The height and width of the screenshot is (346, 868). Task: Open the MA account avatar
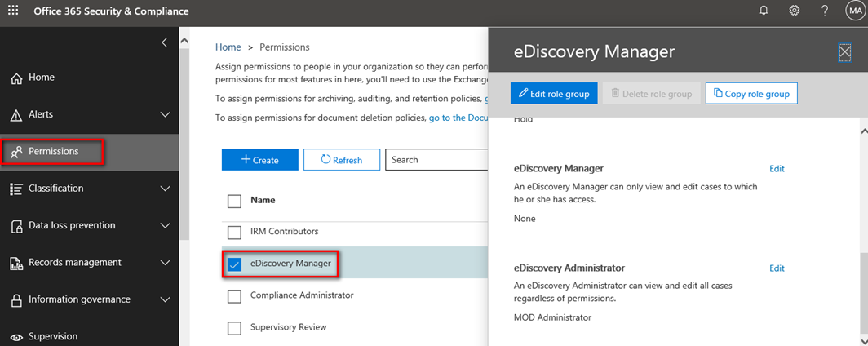tap(854, 11)
